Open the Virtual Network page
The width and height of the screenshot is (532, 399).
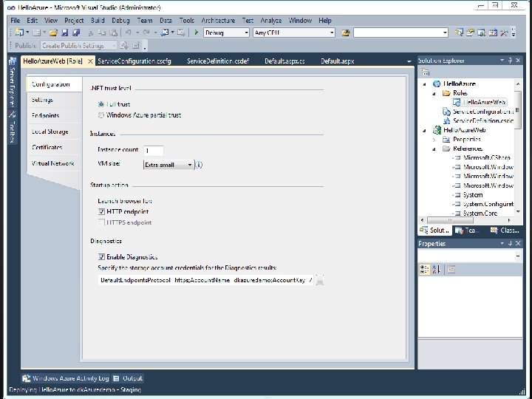(x=52, y=163)
